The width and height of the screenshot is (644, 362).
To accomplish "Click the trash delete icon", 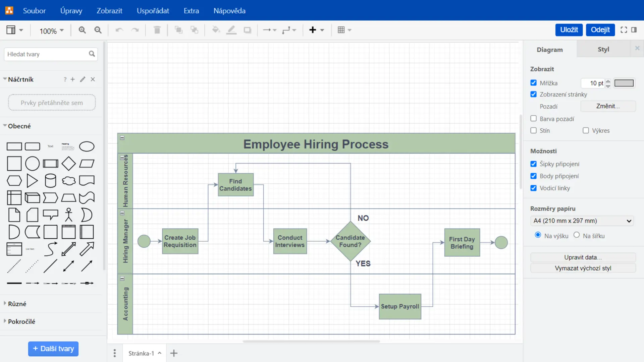I will (x=157, y=30).
